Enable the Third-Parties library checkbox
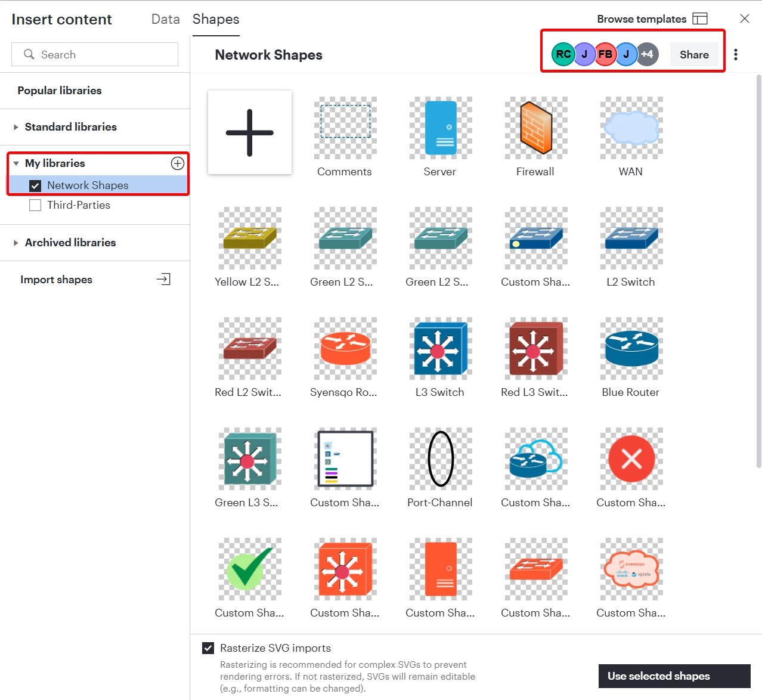Image resolution: width=762 pixels, height=700 pixels. pyautogui.click(x=35, y=205)
